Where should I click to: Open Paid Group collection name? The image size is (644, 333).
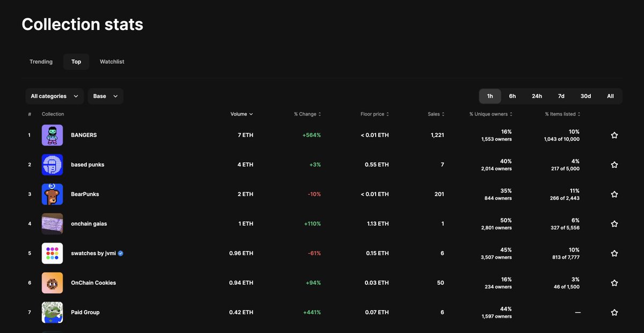[85, 313]
